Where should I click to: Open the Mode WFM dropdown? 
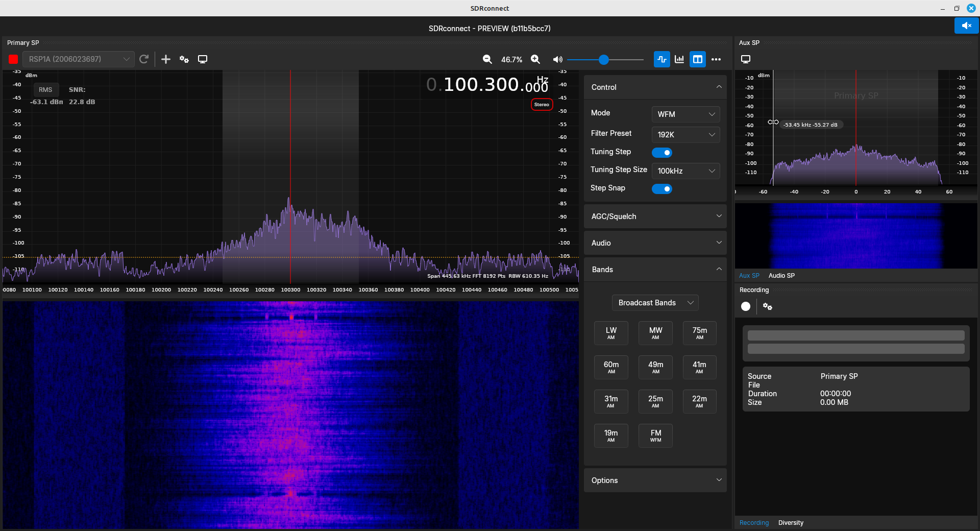point(685,114)
